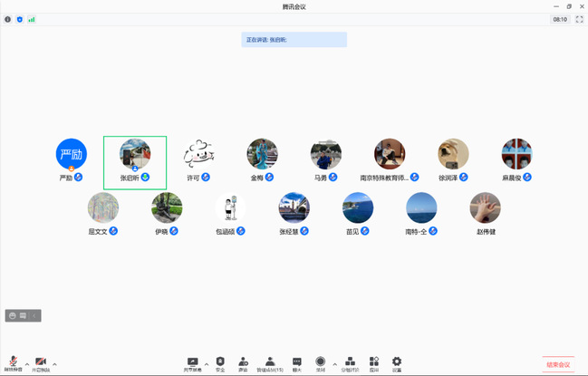The image size is (588, 376).
Task: Open the Share Screen tool
Action: (192, 363)
